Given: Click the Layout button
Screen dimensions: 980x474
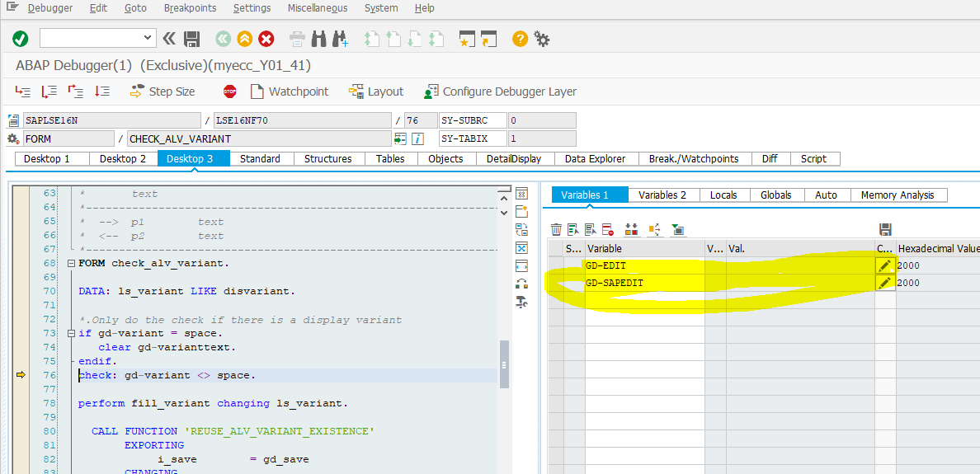Looking at the screenshot, I should click(376, 92).
